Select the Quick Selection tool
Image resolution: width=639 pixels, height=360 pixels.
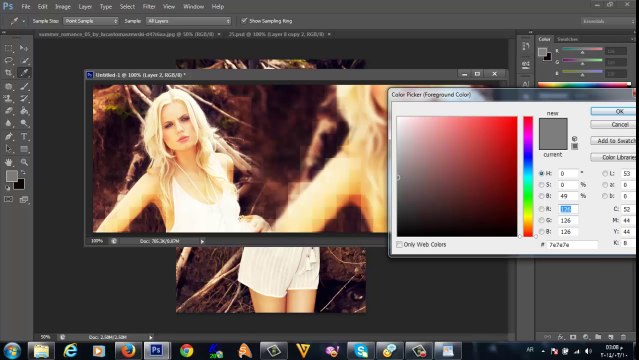point(24,60)
